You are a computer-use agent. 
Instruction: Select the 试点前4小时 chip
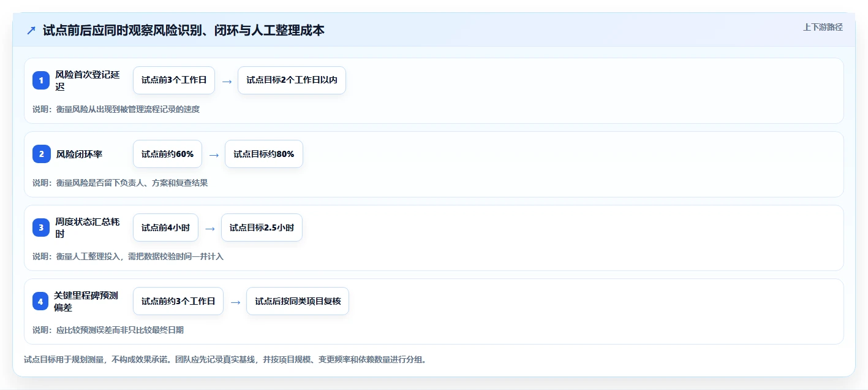pos(165,227)
